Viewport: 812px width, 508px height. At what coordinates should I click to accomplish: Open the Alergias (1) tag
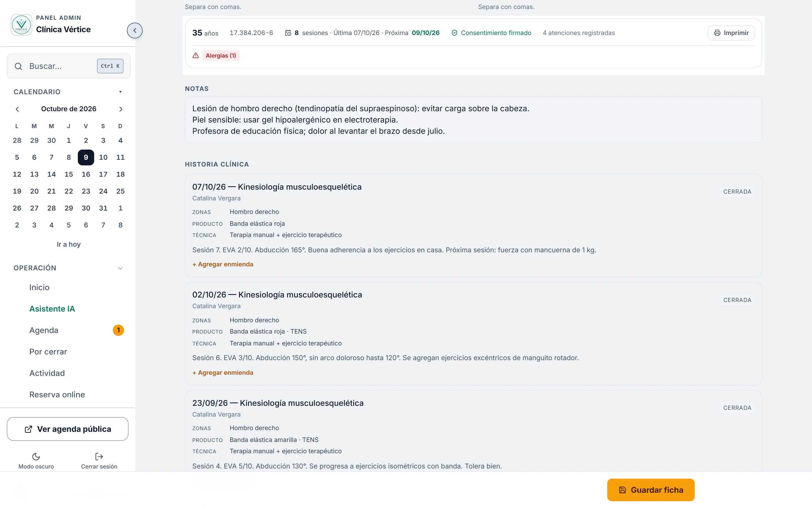[221, 55]
